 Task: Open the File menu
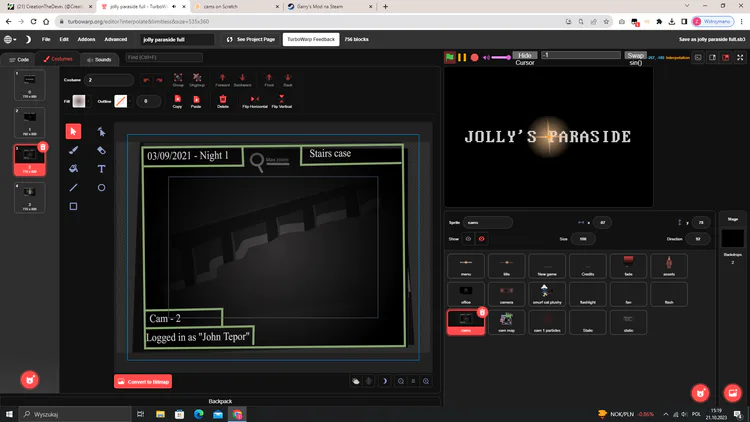[x=46, y=39]
